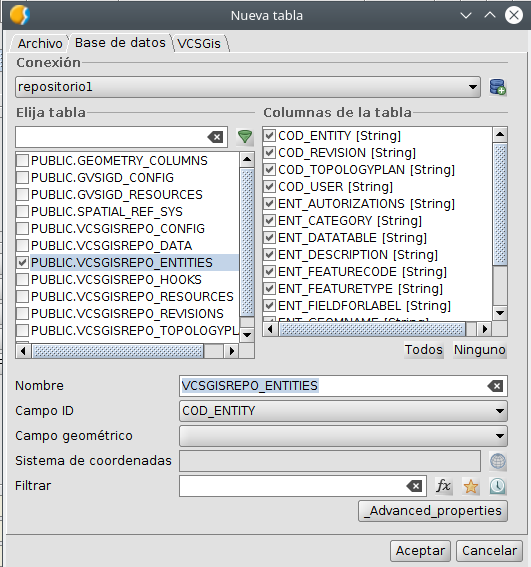Select PUBLIC.VCSGISREPO_CONFIG row text
This screenshot has width=531, height=567.
click(x=118, y=229)
